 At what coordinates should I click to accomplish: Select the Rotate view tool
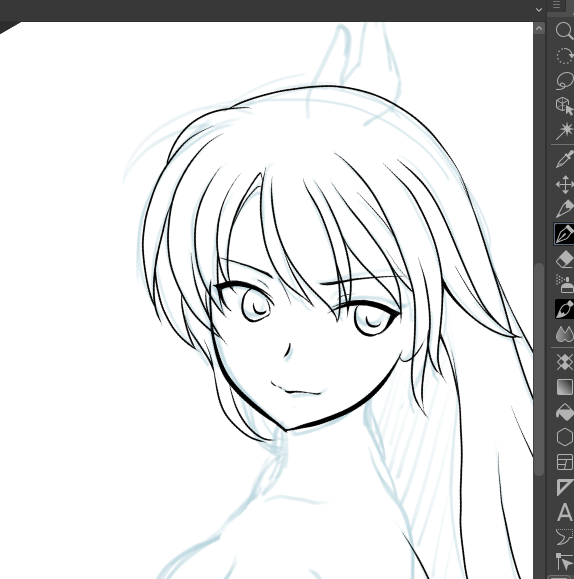565,56
